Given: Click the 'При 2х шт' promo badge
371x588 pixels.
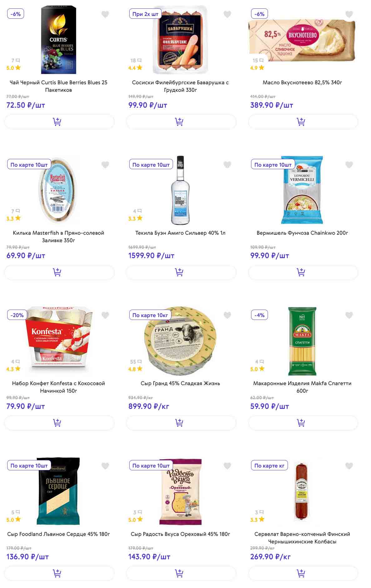Looking at the screenshot, I should [x=145, y=14].
